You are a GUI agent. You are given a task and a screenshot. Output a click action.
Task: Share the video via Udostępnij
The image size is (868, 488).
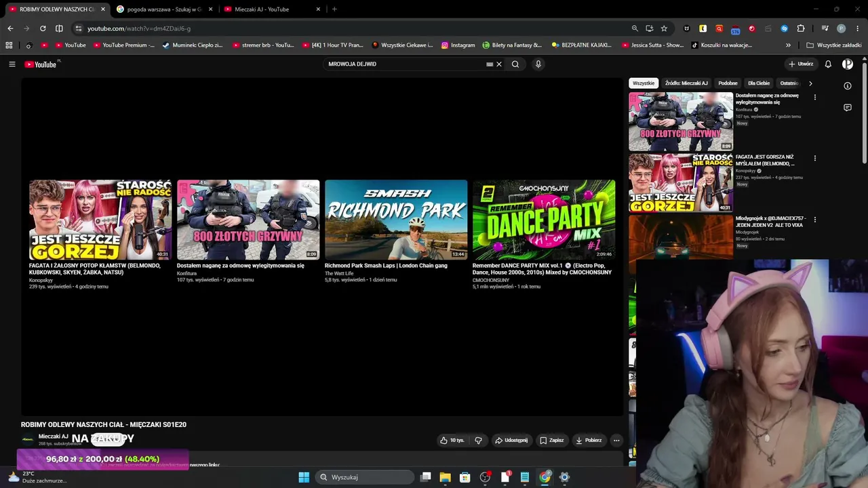pyautogui.click(x=511, y=441)
